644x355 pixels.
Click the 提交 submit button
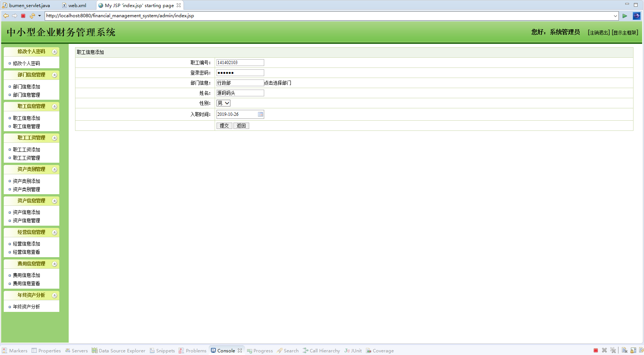[224, 126]
